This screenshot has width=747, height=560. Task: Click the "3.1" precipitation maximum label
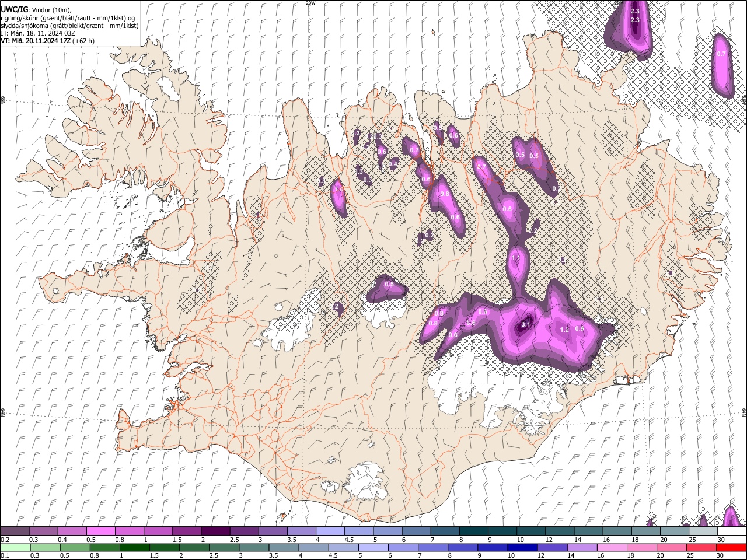(525, 325)
